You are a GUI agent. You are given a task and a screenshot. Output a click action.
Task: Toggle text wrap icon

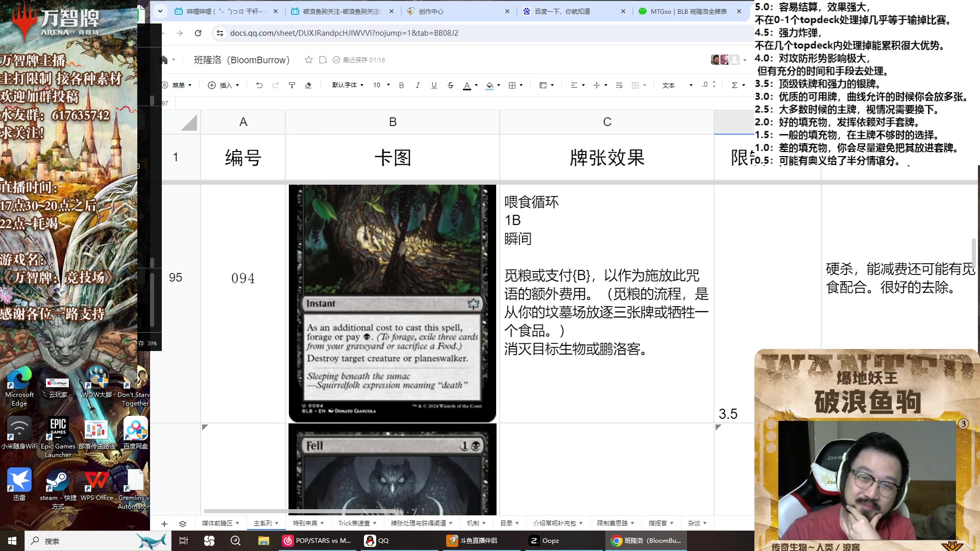tap(619, 85)
